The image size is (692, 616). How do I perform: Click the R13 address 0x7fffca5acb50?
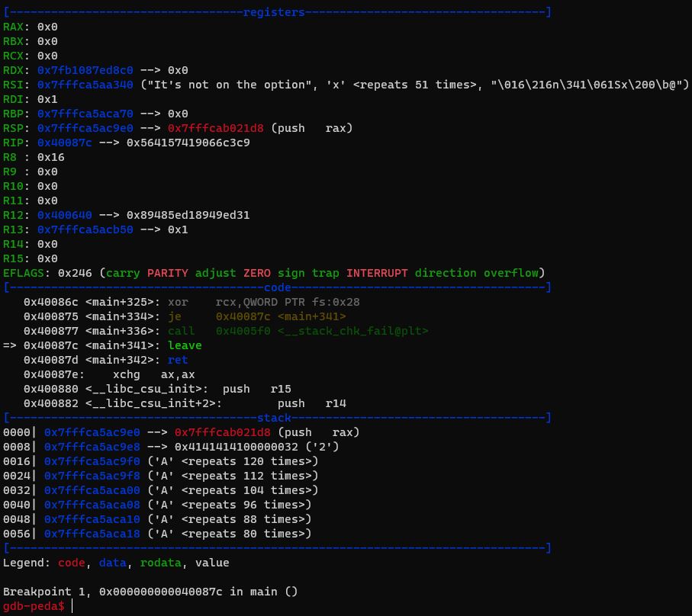[85, 229]
